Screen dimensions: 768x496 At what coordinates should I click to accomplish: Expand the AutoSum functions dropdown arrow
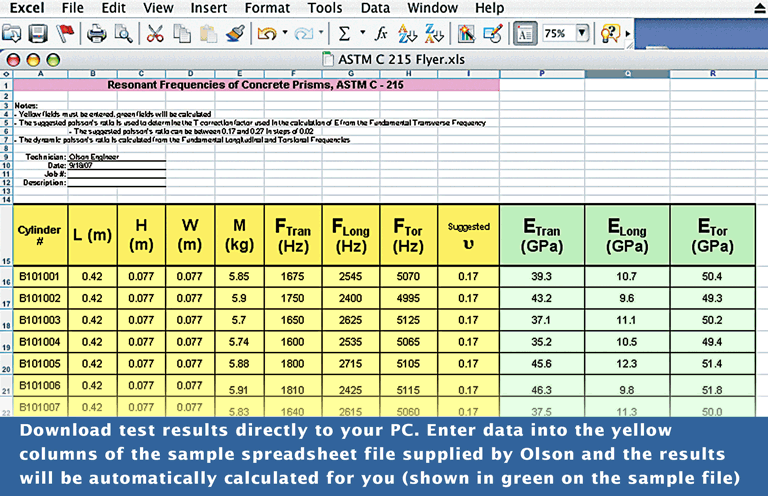click(362, 33)
